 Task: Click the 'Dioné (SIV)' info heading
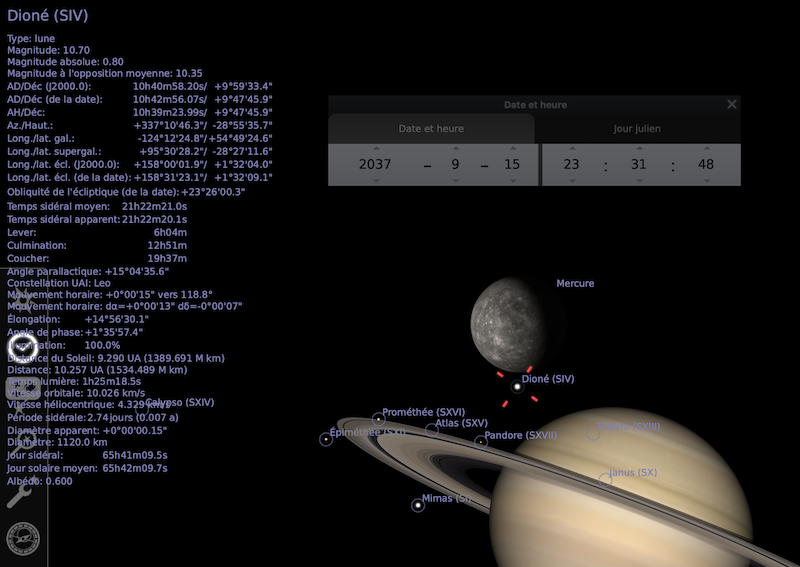click(x=47, y=15)
